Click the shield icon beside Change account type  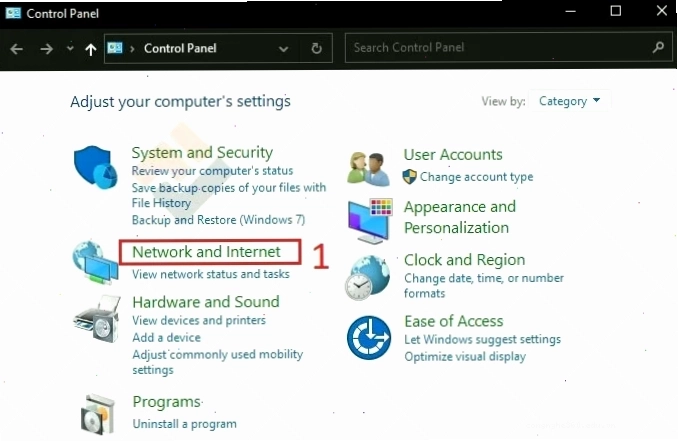pos(409,176)
